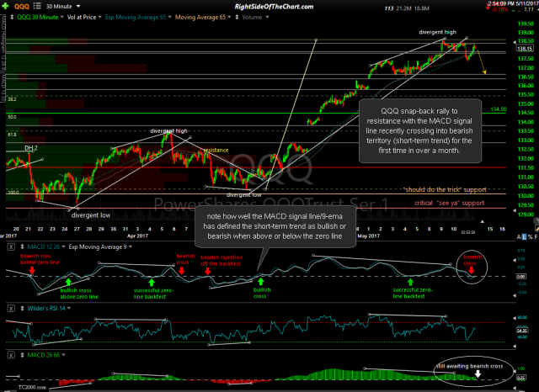Select the F scale toggle
The width and height of the screenshot is (539, 392).
pos(536,237)
